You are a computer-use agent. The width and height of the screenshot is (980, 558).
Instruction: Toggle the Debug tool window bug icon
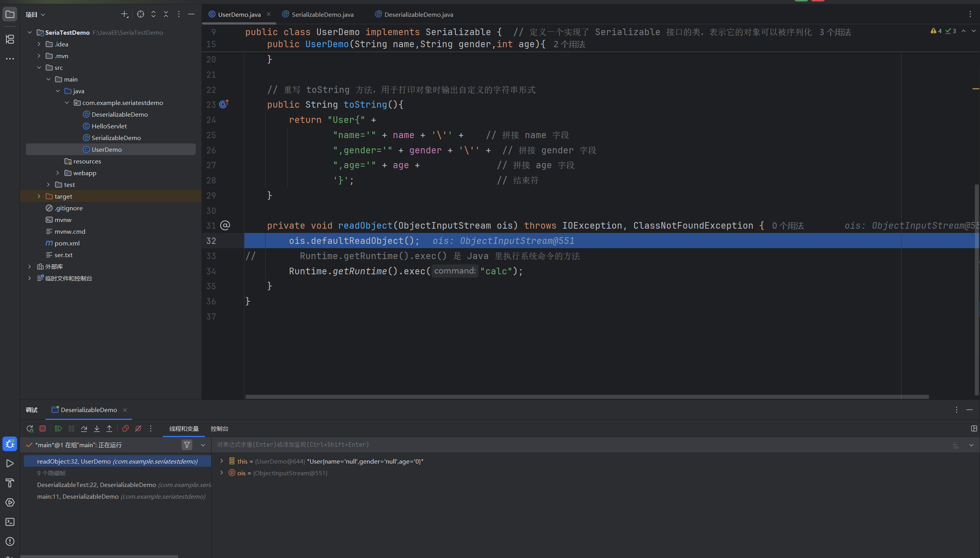(x=10, y=444)
